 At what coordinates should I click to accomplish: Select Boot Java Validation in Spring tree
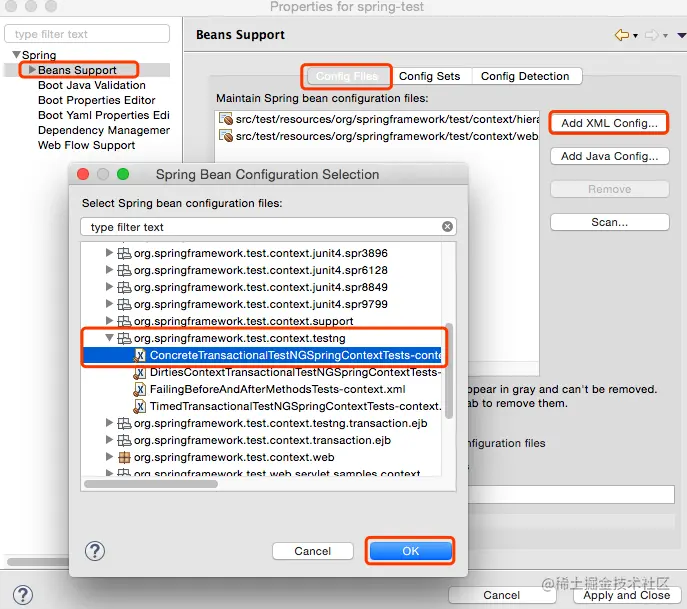(92, 85)
